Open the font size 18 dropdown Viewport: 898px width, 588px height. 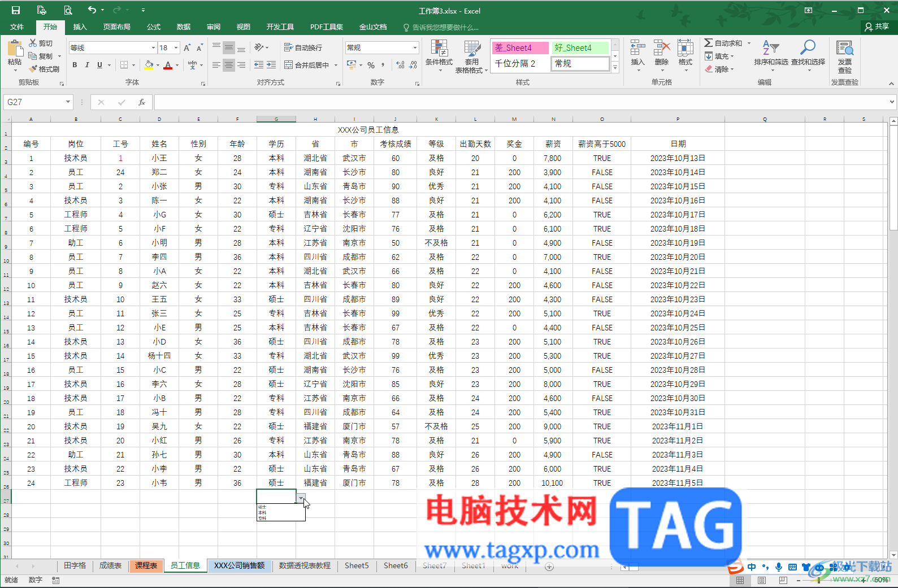pos(176,48)
